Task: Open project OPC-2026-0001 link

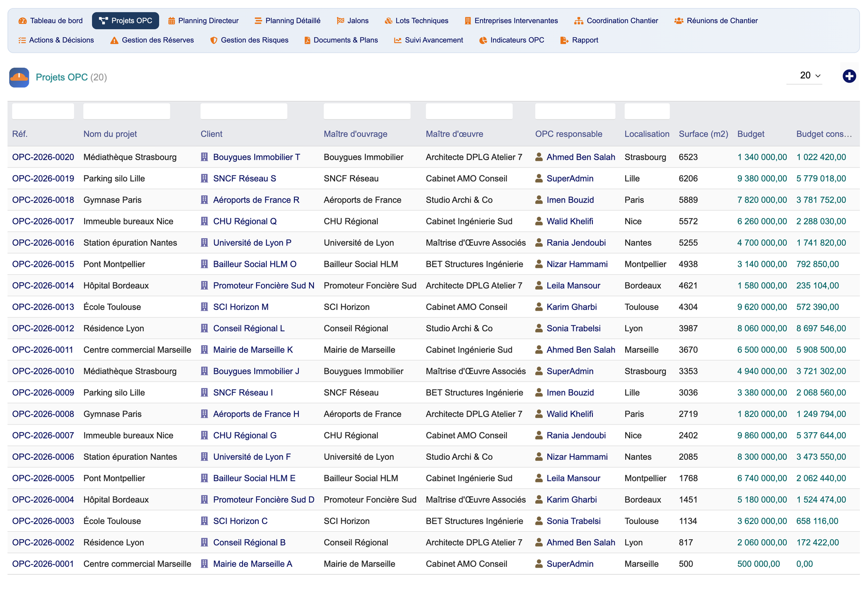Action: (43, 564)
